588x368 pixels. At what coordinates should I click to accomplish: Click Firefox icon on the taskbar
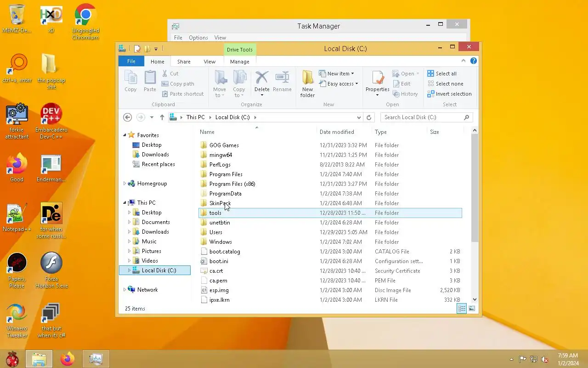(x=68, y=359)
